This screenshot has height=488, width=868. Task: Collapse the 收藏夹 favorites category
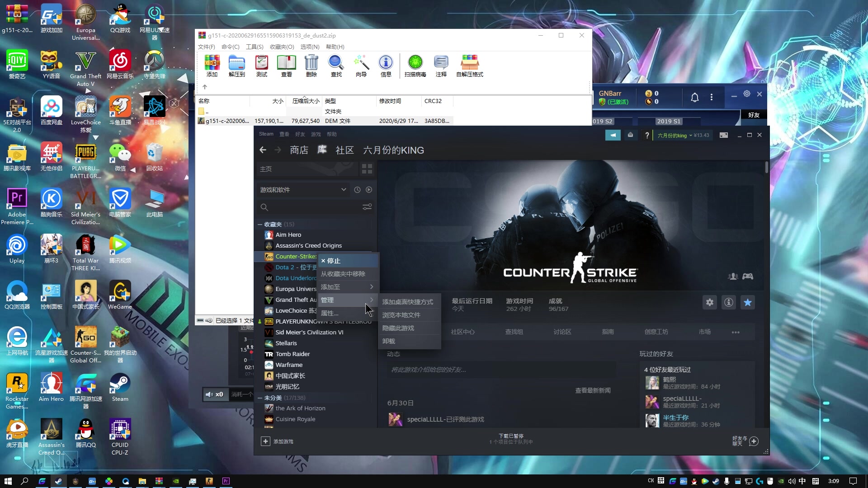[x=260, y=225]
